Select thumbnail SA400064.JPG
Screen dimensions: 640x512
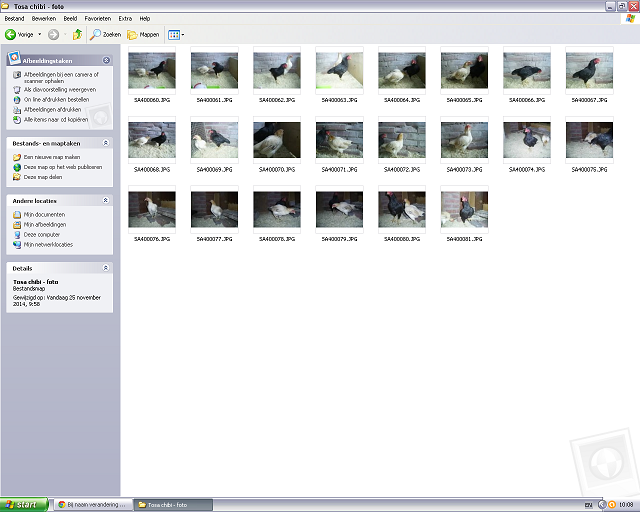point(402,70)
